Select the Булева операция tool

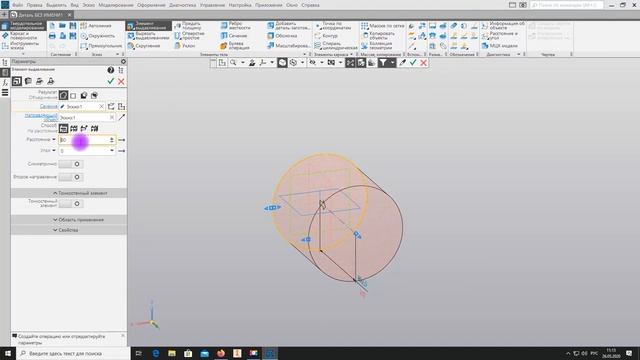pos(235,46)
